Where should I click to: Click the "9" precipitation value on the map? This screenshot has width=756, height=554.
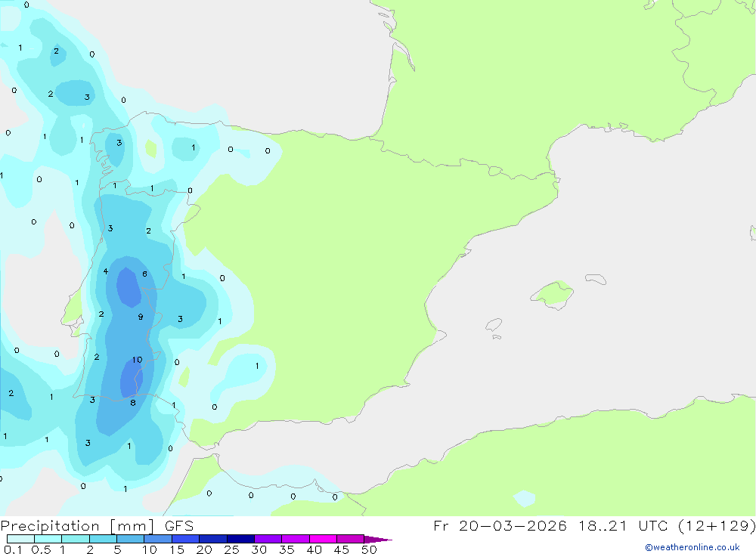[141, 317]
